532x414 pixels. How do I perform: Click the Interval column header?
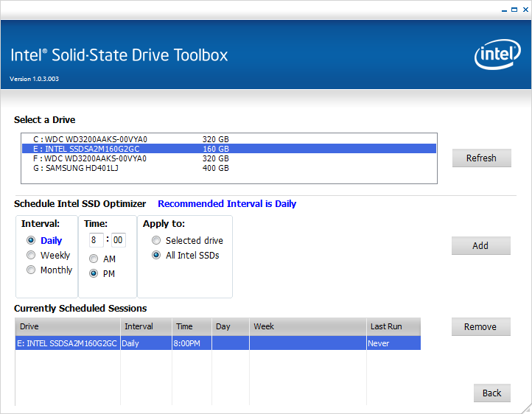click(x=146, y=326)
